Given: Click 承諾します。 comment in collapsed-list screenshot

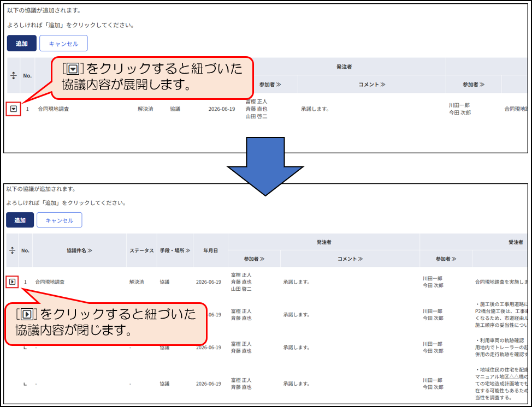Looking at the screenshot, I should (x=315, y=109).
